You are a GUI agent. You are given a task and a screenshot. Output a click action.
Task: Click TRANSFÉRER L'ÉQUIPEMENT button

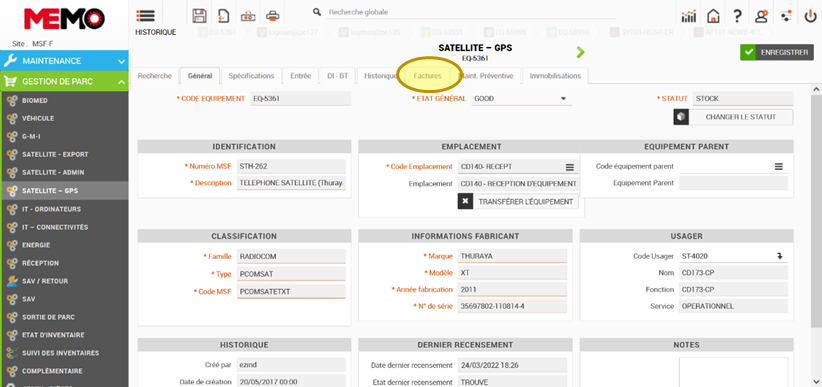tap(518, 202)
